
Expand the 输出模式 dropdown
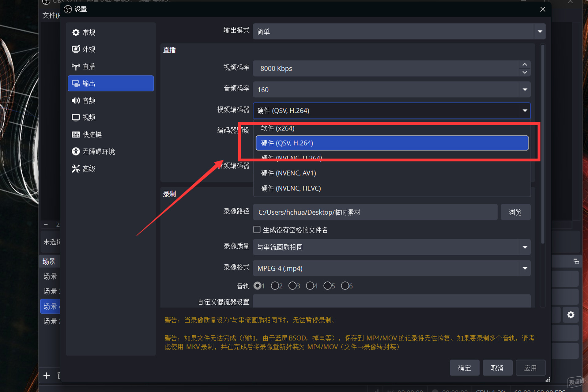click(x=540, y=32)
